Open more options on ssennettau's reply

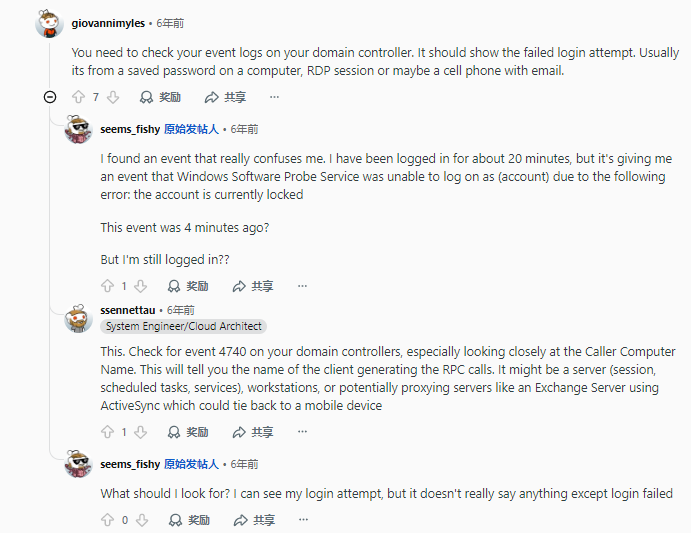coord(302,432)
